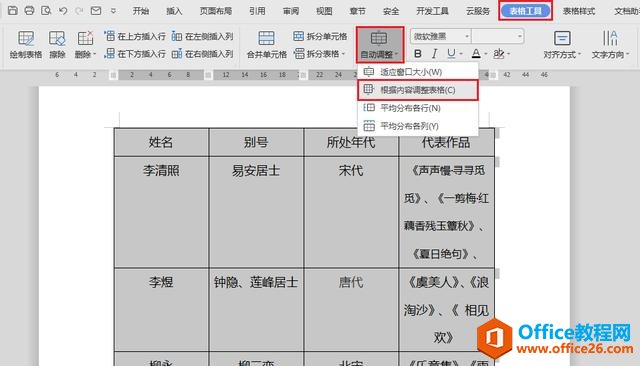
Task: Expand underline style dropdown arrow
Action: (x=461, y=54)
